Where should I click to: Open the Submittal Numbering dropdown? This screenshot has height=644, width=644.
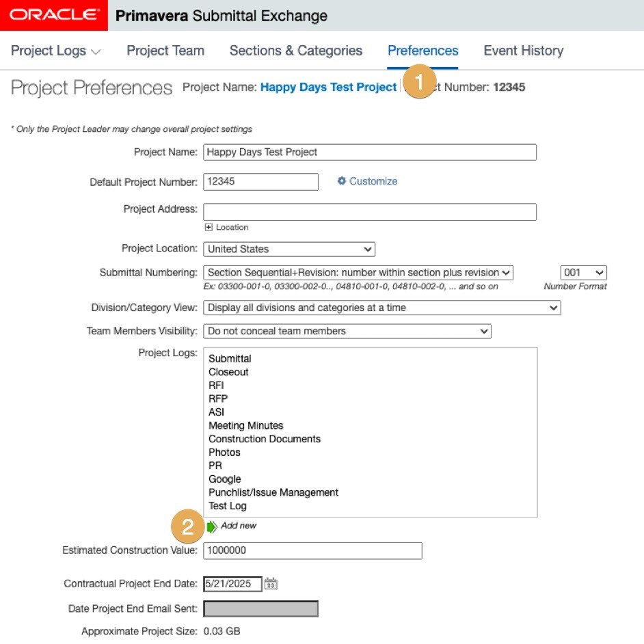tap(358, 272)
